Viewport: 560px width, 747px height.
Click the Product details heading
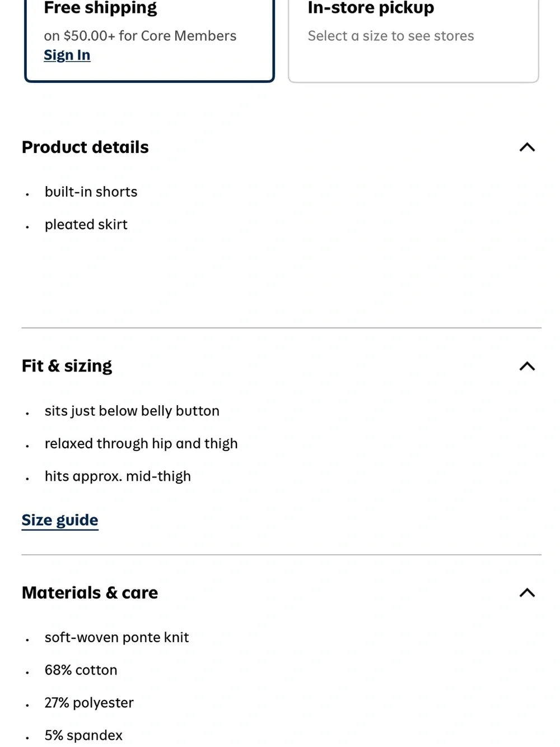[85, 147]
